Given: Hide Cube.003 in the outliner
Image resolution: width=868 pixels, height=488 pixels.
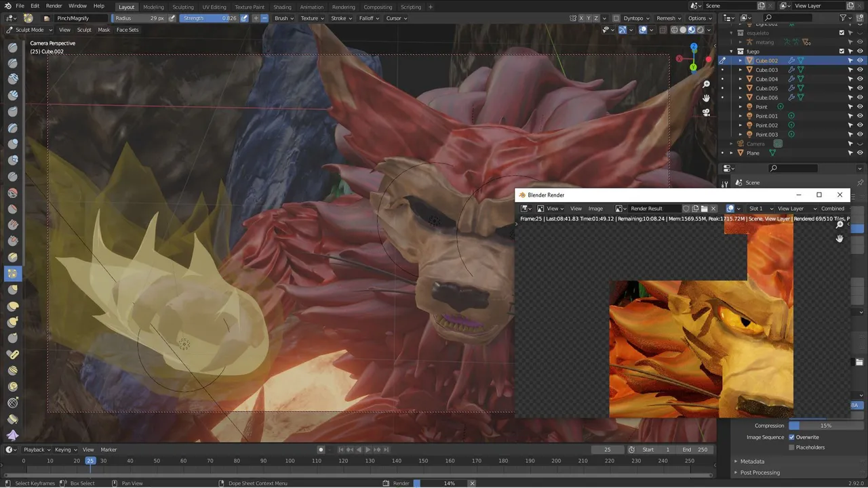Looking at the screenshot, I should (x=860, y=70).
